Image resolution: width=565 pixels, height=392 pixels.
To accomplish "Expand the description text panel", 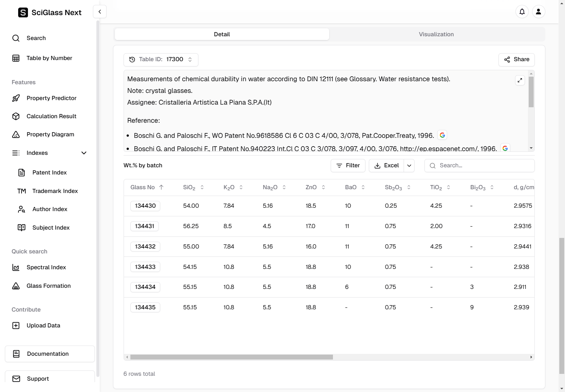I will point(520,80).
